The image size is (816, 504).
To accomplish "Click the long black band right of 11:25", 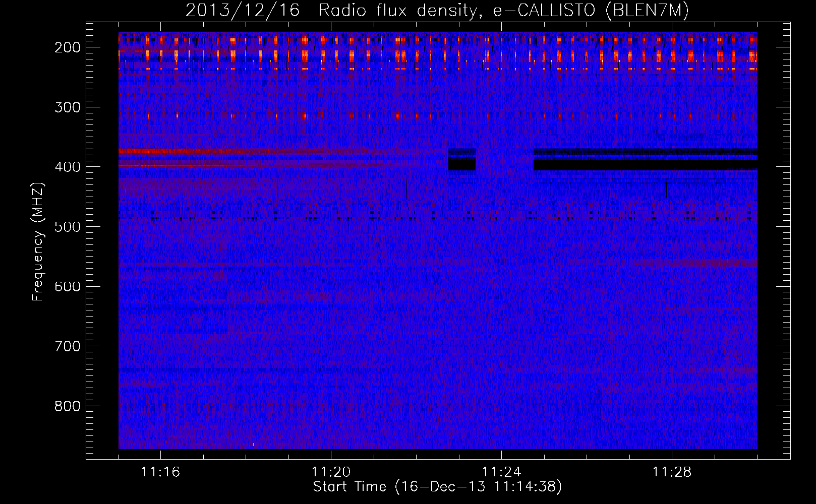I will pos(646,165).
